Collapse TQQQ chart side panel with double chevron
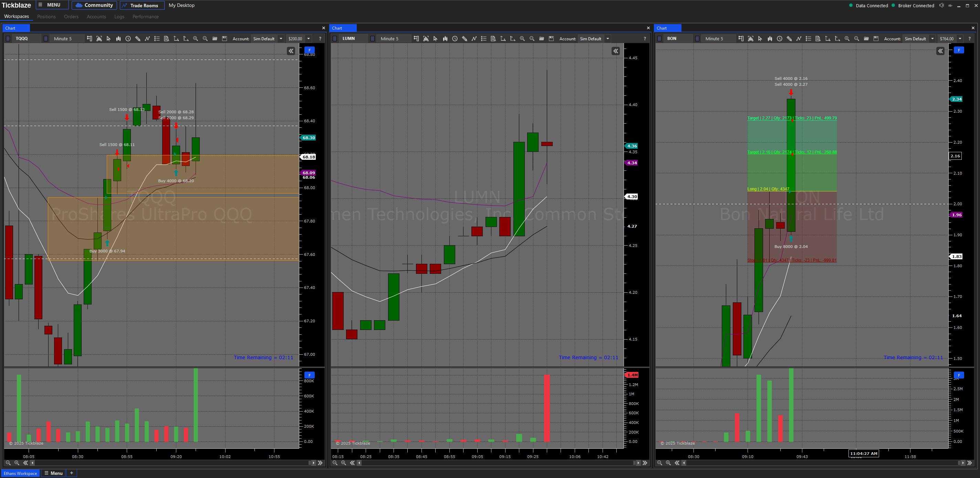 (291, 51)
